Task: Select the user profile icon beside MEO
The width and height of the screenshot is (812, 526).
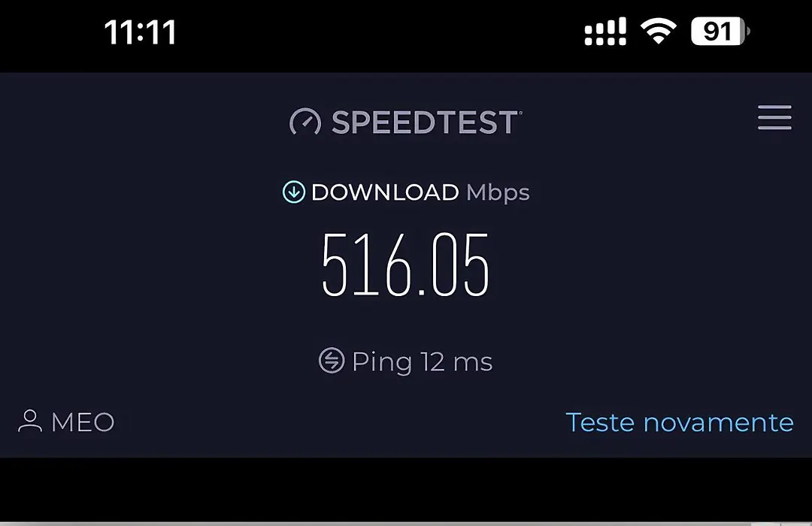Action: (x=30, y=421)
